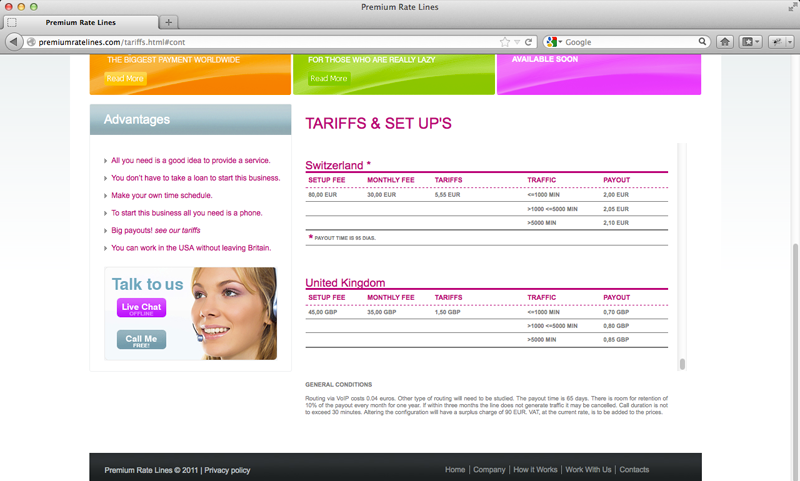The image size is (800, 481).
Task: Click the headset woman photo
Action: tap(235, 314)
